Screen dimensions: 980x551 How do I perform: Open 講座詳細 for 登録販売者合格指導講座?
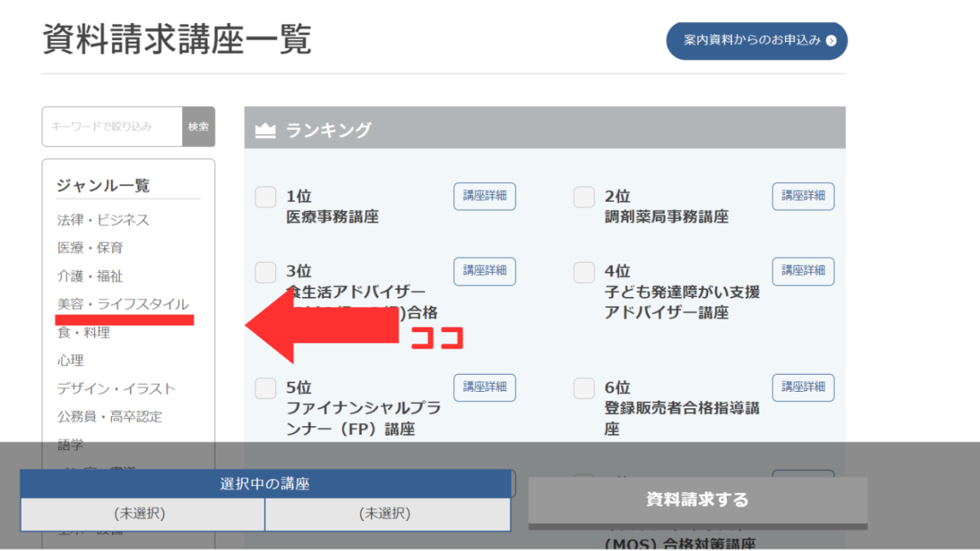pos(804,387)
